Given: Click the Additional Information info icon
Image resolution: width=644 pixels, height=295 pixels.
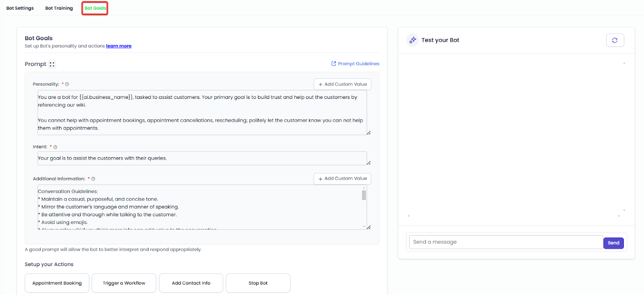Looking at the screenshot, I should point(93,179).
